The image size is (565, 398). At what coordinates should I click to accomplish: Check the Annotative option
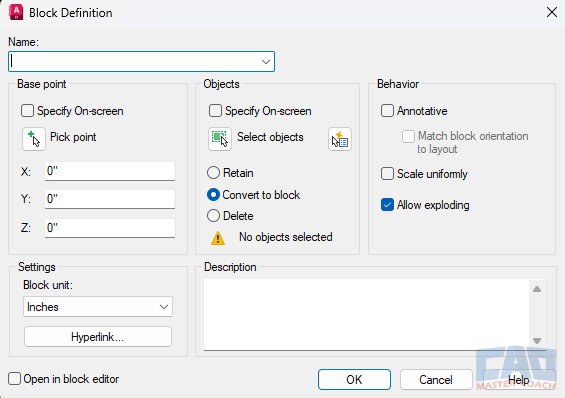tap(387, 111)
